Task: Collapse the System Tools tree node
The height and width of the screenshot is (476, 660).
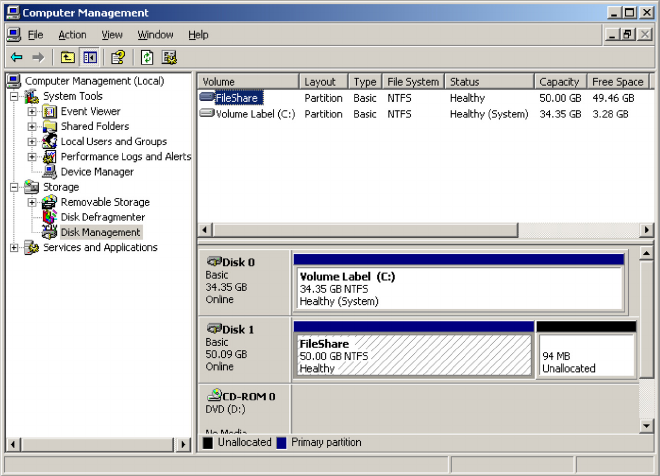Action: (x=14, y=97)
